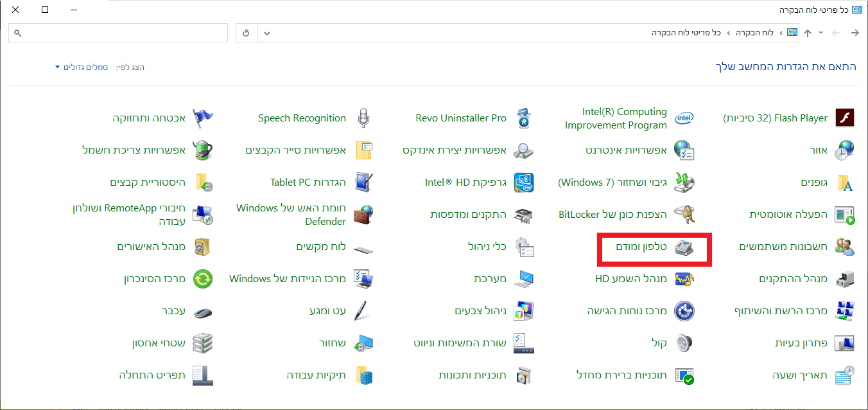Open the שטחי אחסון link
Viewport: 868px width, 410px height.
click(159, 343)
